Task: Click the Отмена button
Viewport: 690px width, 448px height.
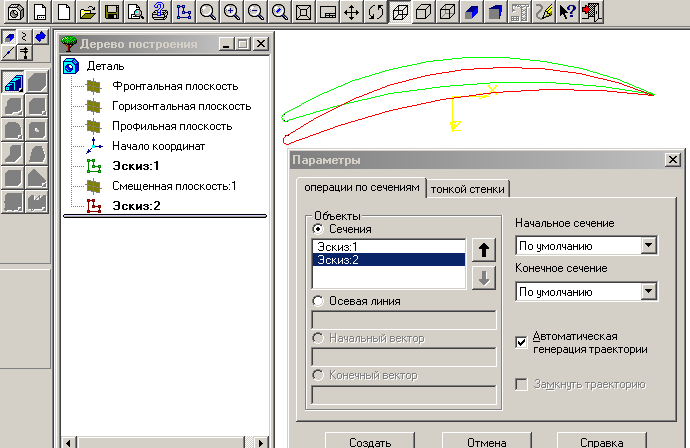Action: pos(486,441)
